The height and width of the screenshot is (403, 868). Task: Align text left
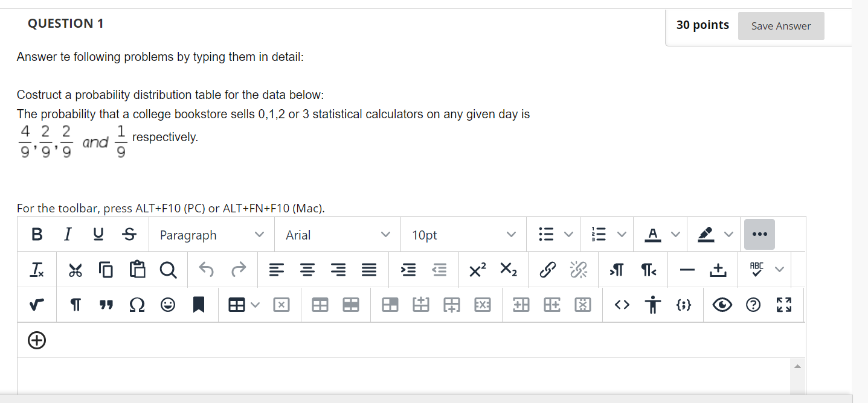[277, 271]
